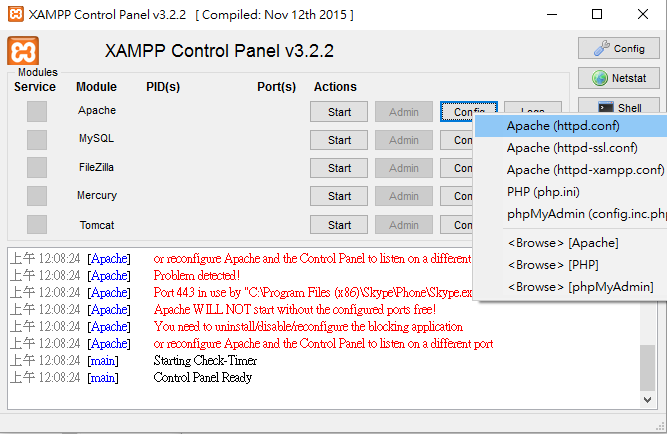Click the large orange XAMPP logo
The height and width of the screenshot is (434, 667).
(23, 51)
